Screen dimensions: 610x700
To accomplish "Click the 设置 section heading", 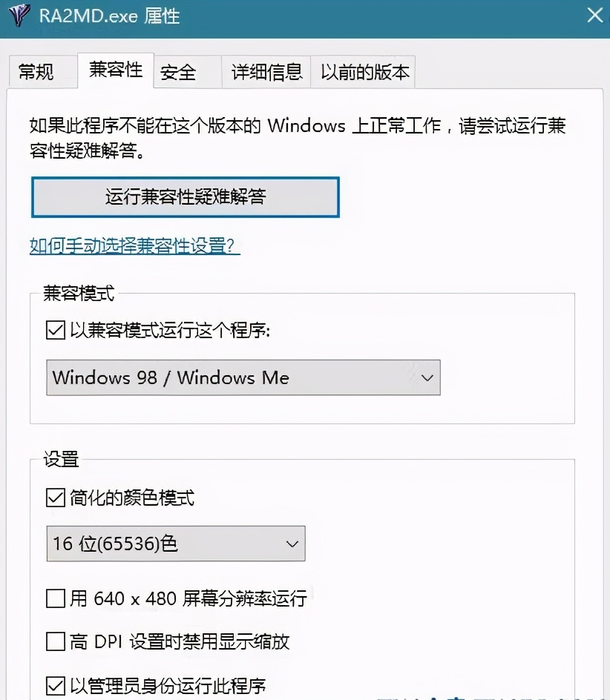I will click(x=60, y=459).
